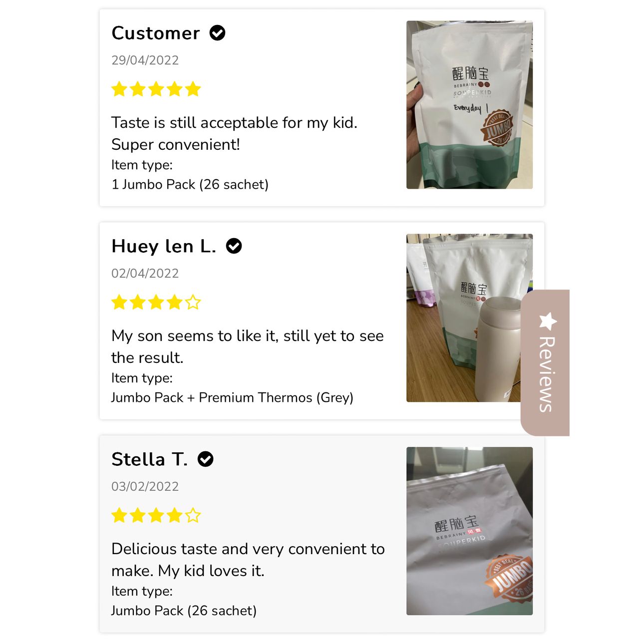The image size is (644, 644).
Task: Click verified checkmark beside Huey len L.
Action: tap(234, 246)
